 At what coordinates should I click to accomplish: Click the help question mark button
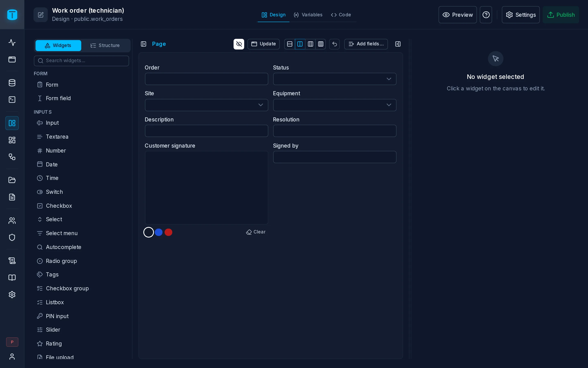pos(486,15)
